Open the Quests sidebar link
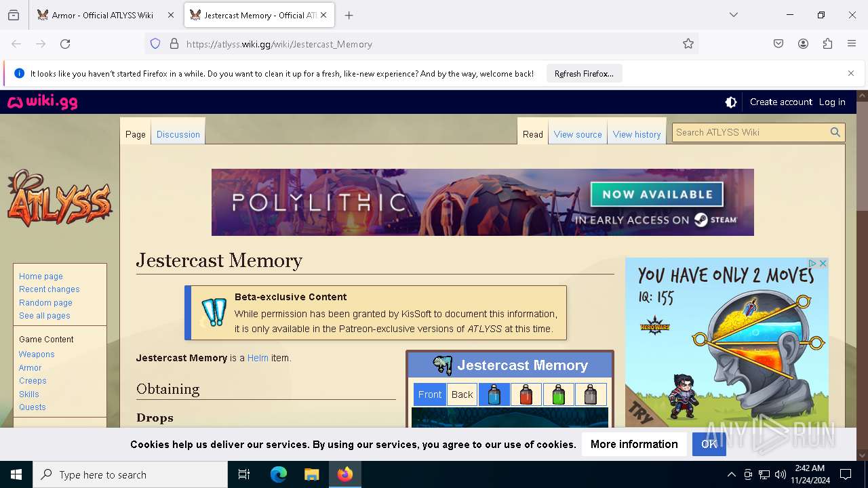Screen dimensions: 868x488 point(33,407)
